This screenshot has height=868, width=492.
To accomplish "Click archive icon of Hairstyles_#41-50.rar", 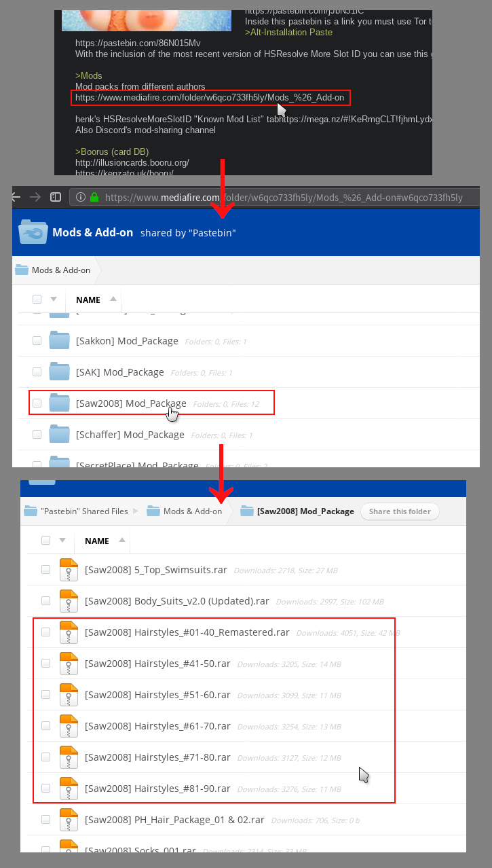I will point(69,664).
